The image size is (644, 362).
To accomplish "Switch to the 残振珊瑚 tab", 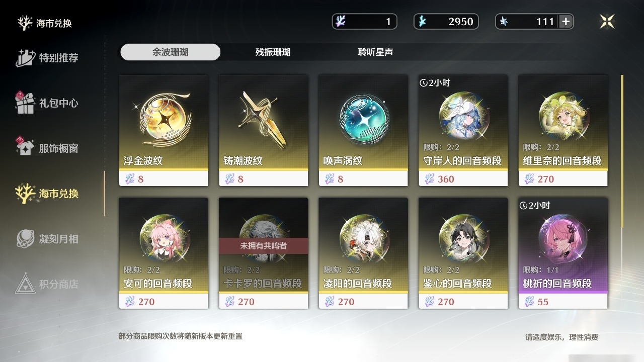I will tap(273, 52).
